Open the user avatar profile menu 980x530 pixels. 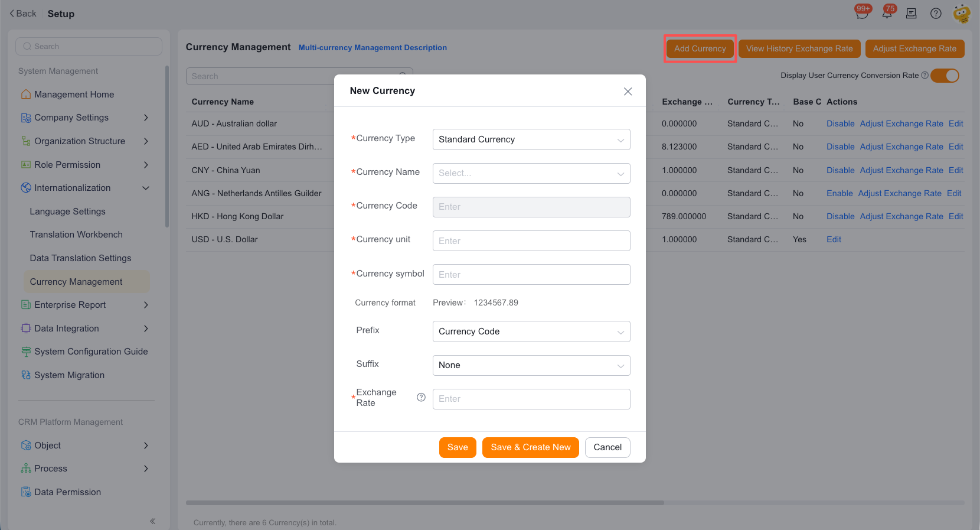point(962,14)
